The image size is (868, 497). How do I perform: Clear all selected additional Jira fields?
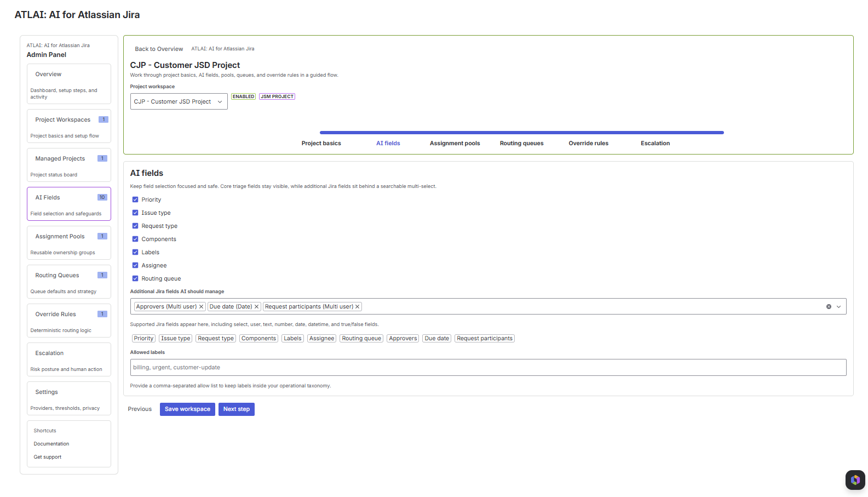click(x=829, y=307)
